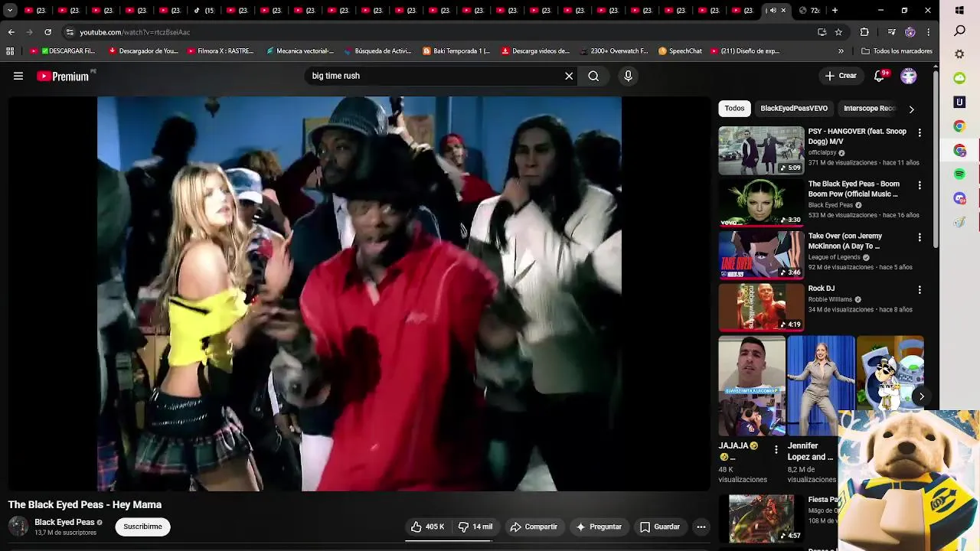Start voice search with microphone icon
Viewport: 980px width, 551px height.
[x=628, y=76]
